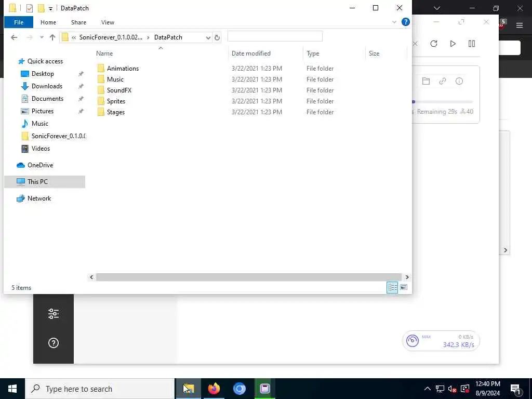Open recent locations dropdown arrow

(x=42, y=37)
